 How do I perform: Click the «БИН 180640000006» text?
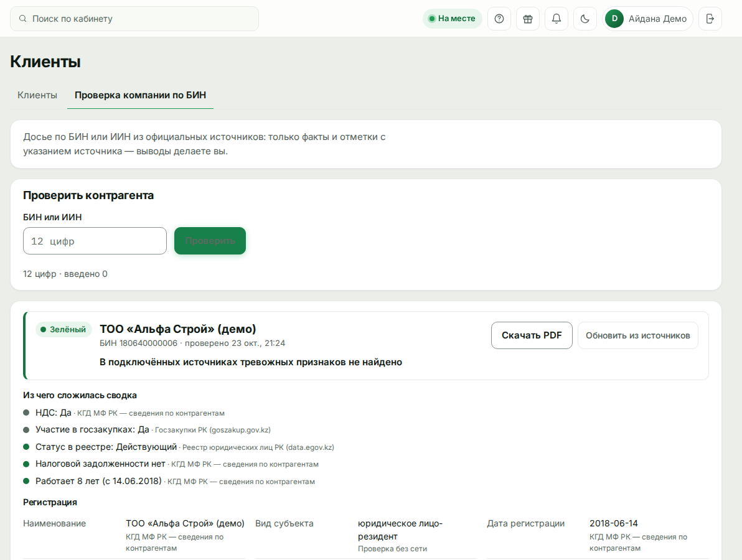click(138, 343)
